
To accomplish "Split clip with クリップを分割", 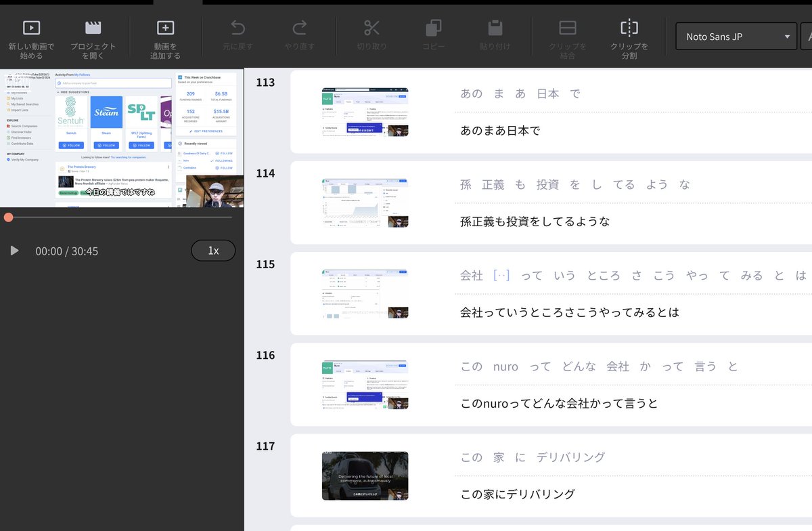I will pyautogui.click(x=629, y=28).
